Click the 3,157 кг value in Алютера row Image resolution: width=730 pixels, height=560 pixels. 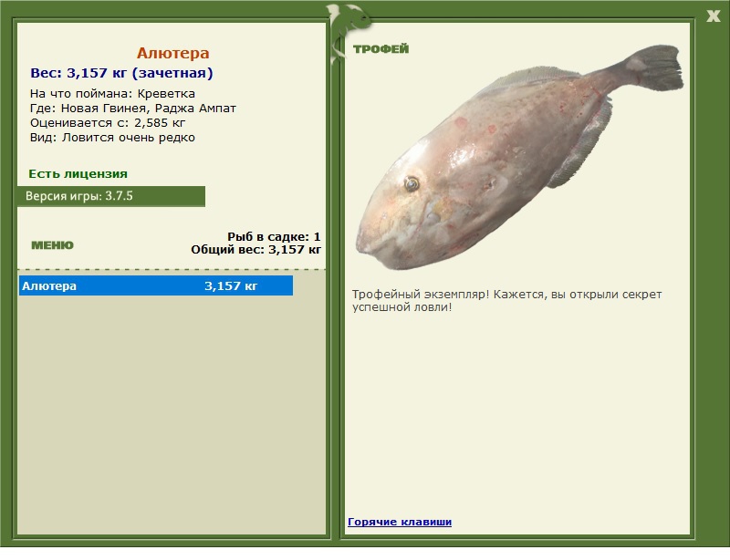(x=231, y=285)
